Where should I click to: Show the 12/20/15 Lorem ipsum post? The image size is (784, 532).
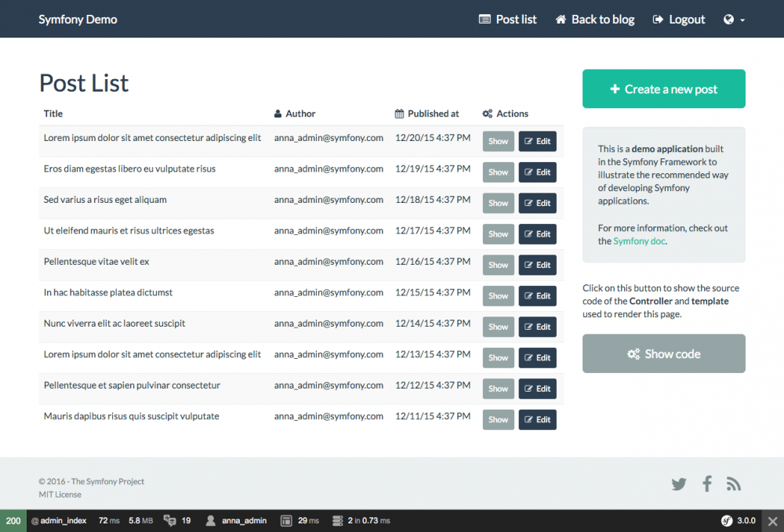(x=498, y=141)
